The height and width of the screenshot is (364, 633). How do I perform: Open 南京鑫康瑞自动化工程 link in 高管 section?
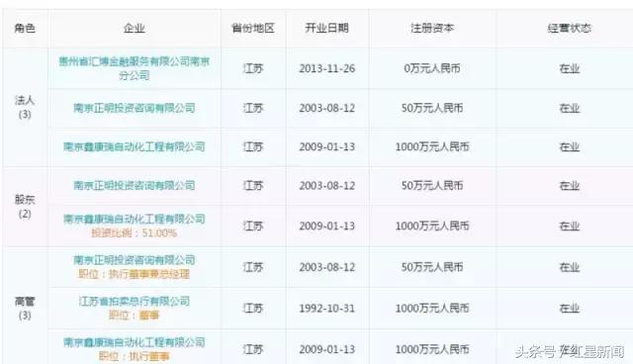pos(135,342)
